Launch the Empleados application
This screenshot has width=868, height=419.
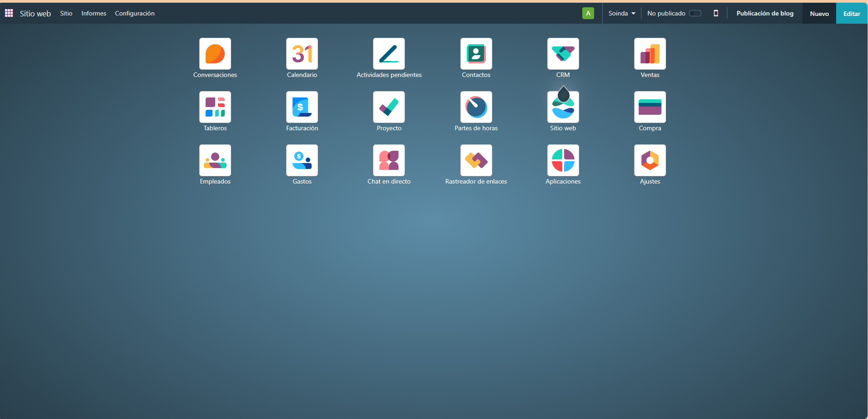(x=215, y=160)
